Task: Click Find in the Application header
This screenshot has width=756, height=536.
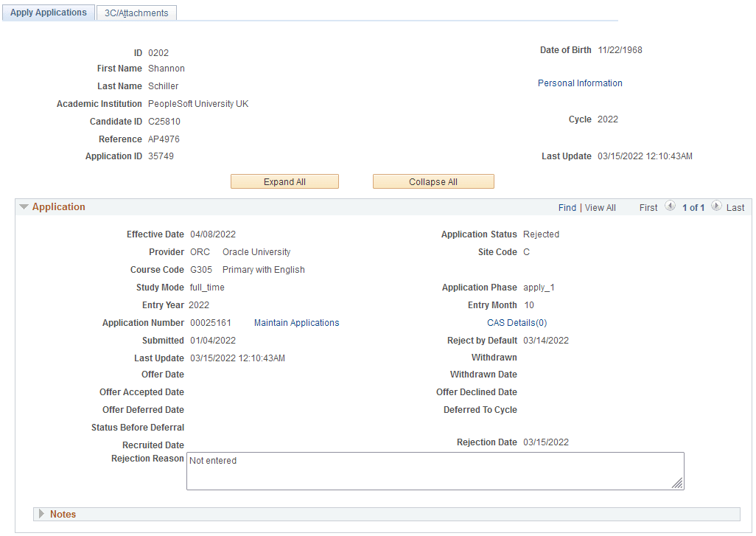Action: point(567,207)
